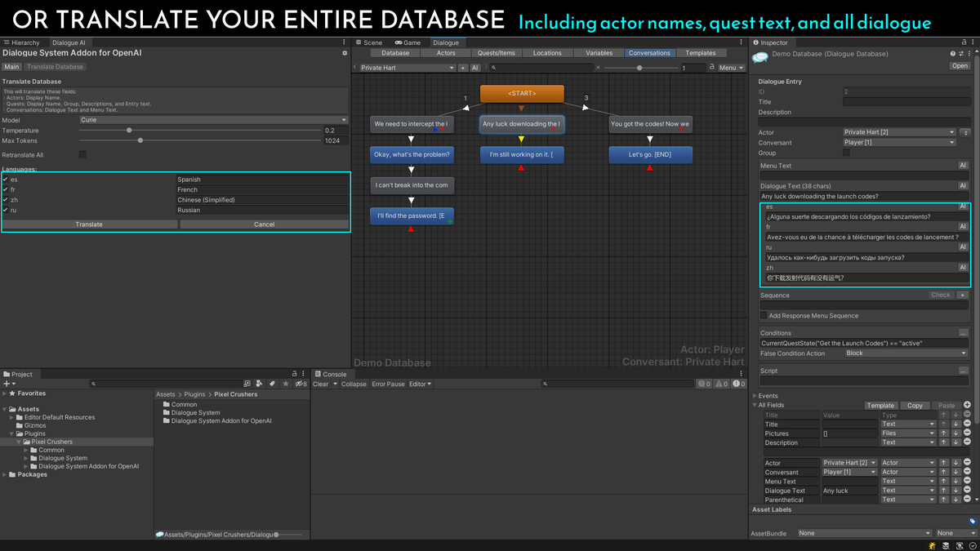Screen dimensions: 980x551
Task: Click the Project panel lock icon
Action: [294, 374]
